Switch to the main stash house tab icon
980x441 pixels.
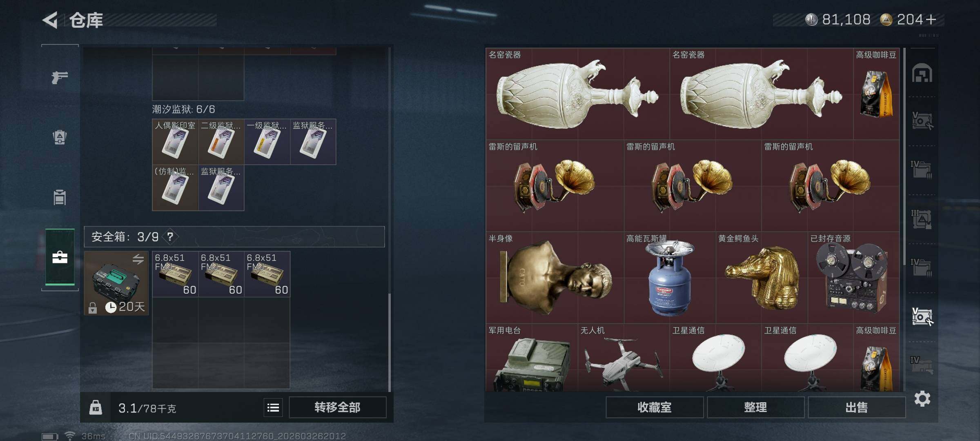pos(922,73)
